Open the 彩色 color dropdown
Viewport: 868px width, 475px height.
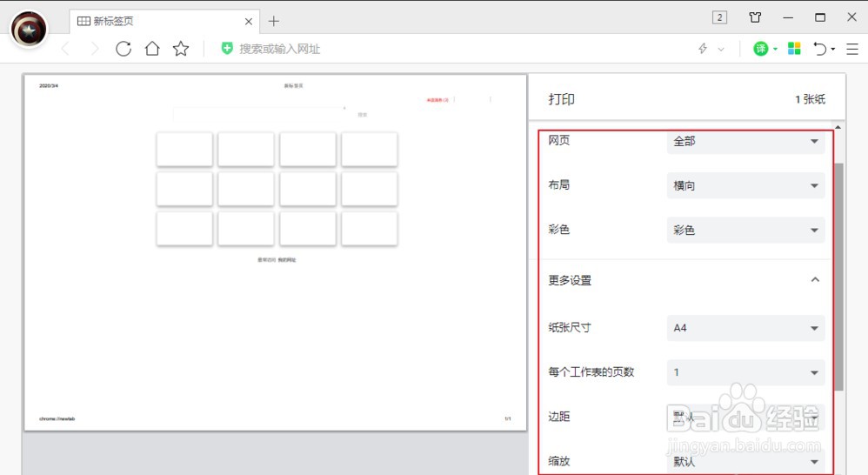point(745,231)
